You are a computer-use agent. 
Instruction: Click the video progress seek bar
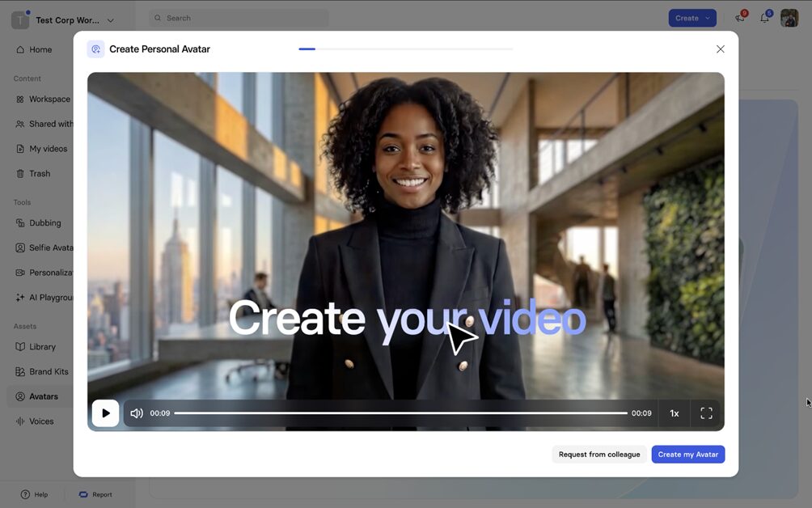tap(400, 413)
